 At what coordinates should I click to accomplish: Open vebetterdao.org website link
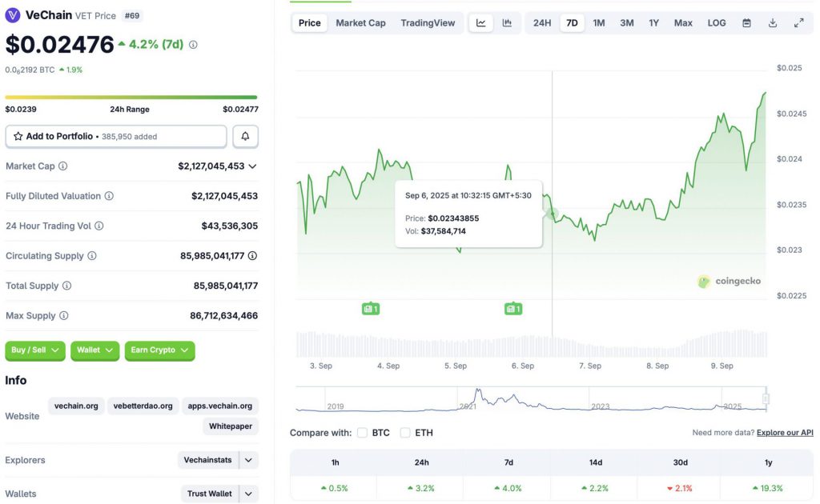(143, 406)
